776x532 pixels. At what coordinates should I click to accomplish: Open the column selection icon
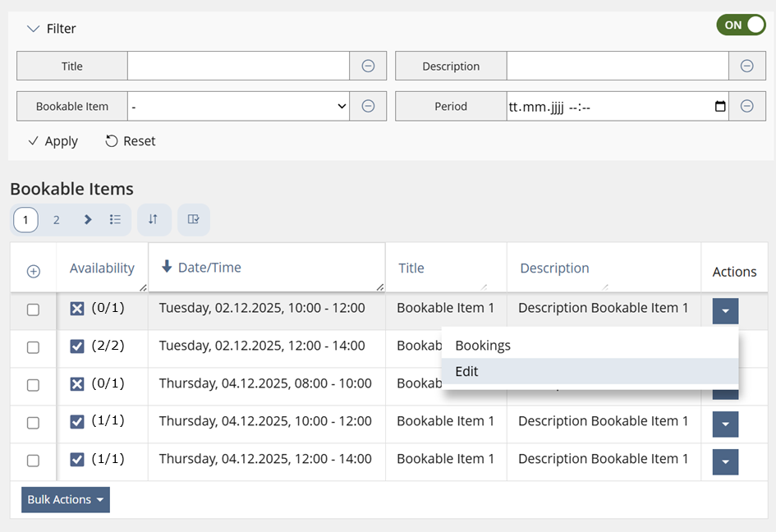[194, 220]
